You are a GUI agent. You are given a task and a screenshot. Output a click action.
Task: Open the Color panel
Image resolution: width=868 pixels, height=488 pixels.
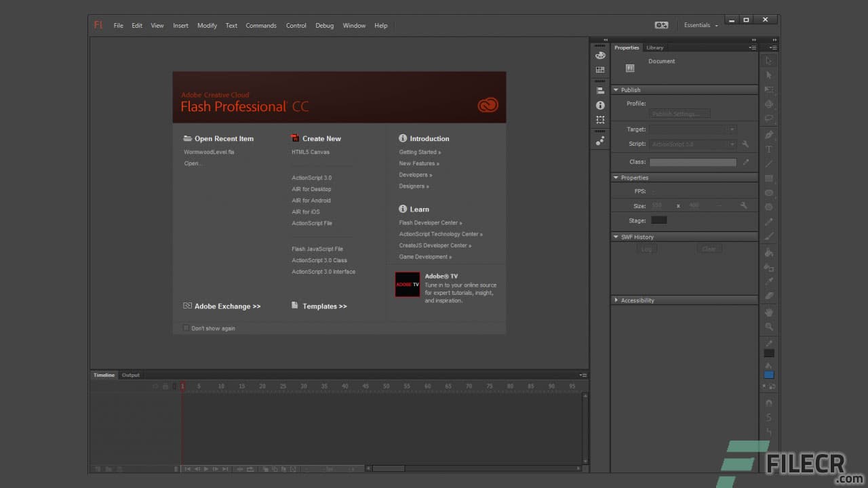click(600, 55)
